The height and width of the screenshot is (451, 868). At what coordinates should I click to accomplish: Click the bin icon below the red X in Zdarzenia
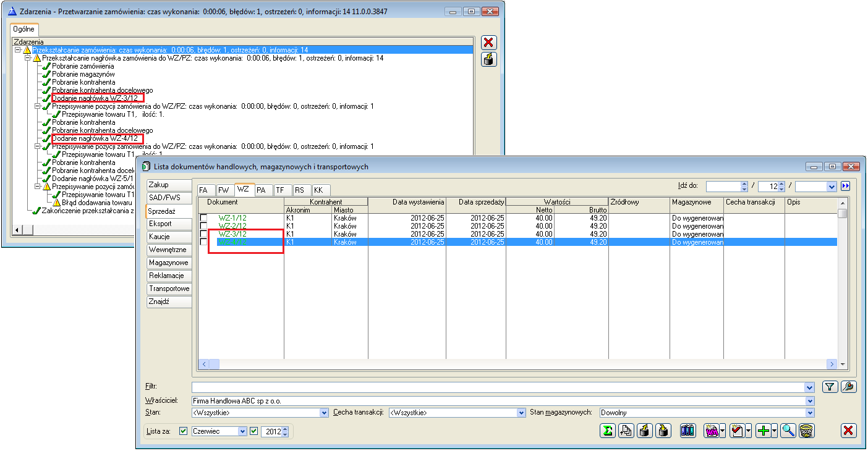(x=489, y=59)
